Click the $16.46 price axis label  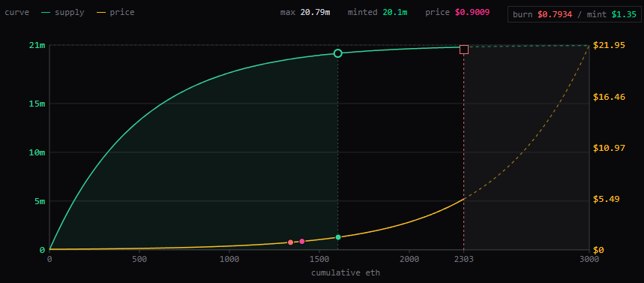pyautogui.click(x=610, y=97)
